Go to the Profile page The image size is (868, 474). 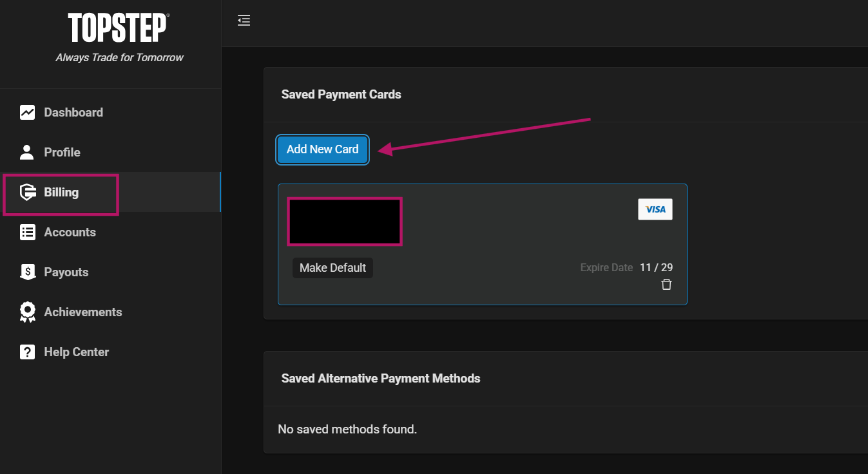110,153
